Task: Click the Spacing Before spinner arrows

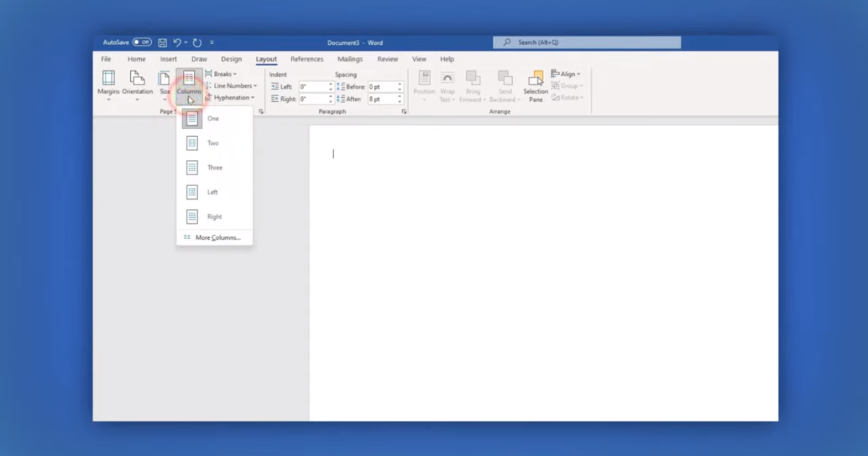Action: tap(399, 87)
